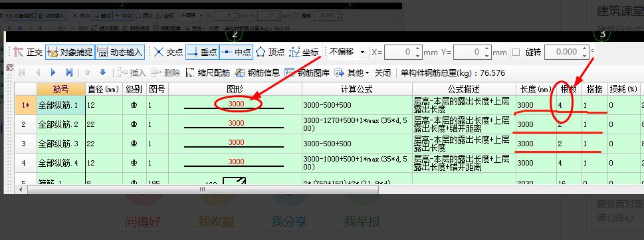This screenshot has height=240, width=644.
Task: Select the 全部纵筋.3 cell
Action: [x=60, y=144]
